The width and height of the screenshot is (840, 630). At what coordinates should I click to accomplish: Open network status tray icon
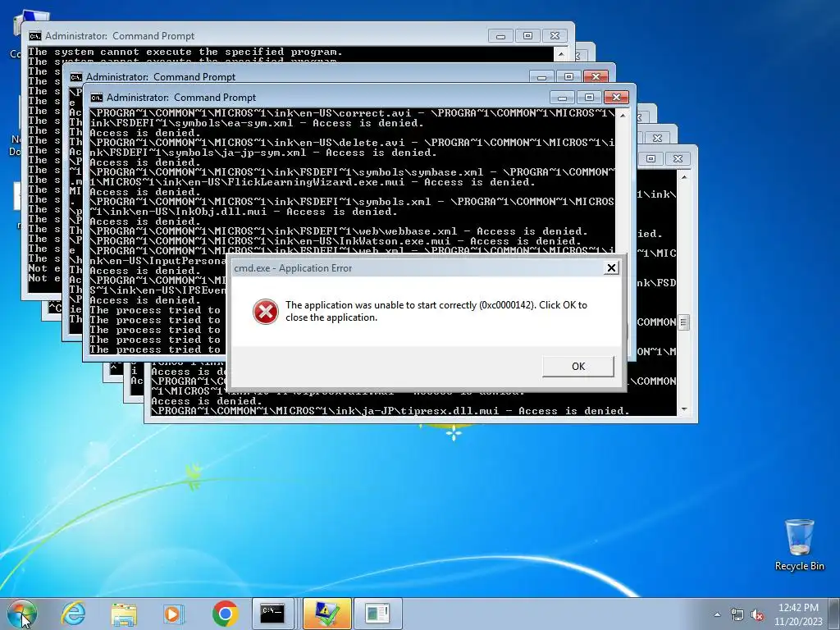(x=737, y=614)
